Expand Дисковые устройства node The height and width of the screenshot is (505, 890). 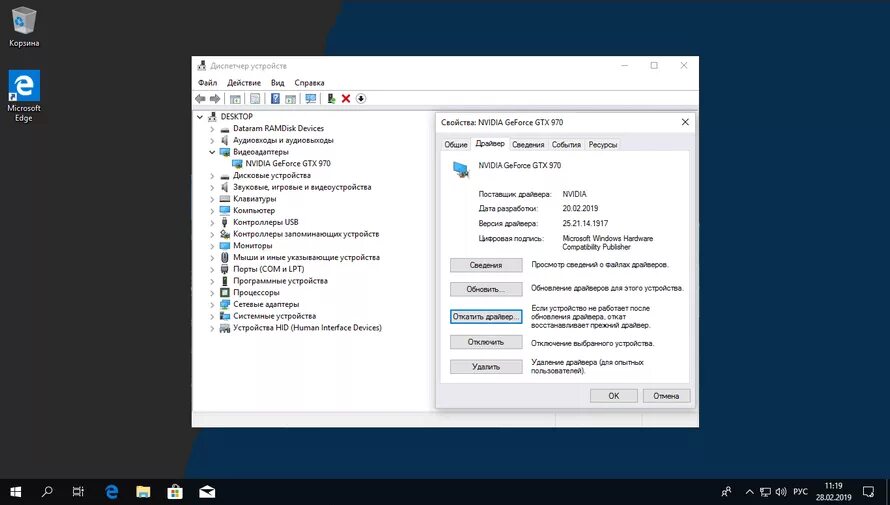(212, 176)
